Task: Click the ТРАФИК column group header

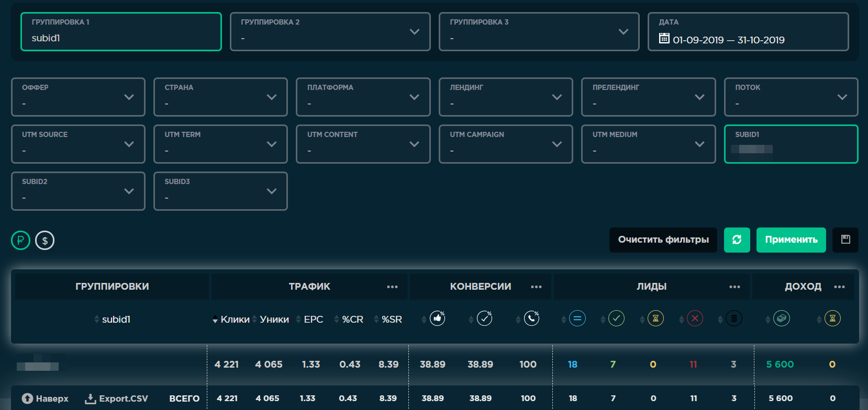Action: 309,287
